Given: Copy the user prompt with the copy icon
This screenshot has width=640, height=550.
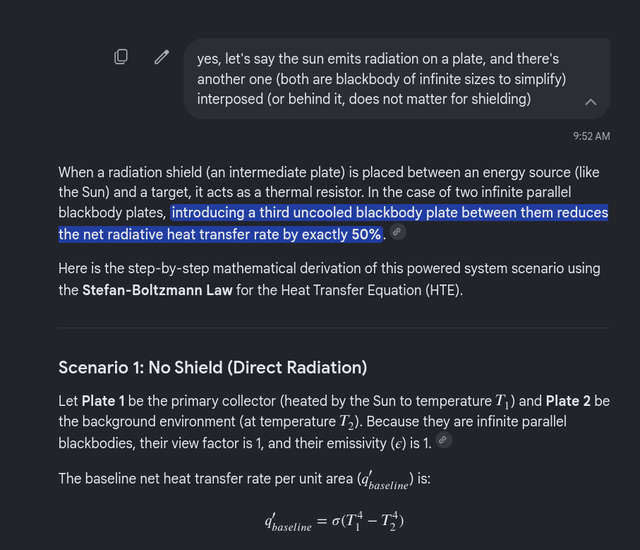Looking at the screenshot, I should click(121, 57).
